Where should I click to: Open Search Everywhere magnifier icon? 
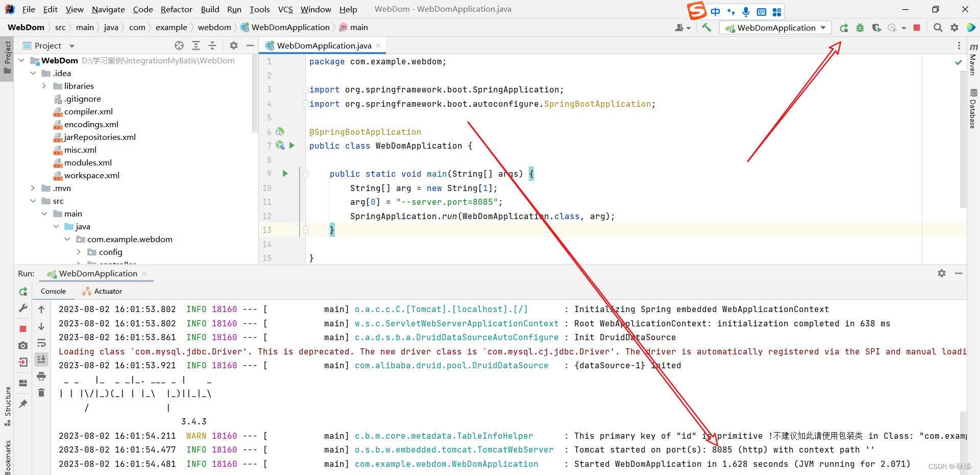pos(938,28)
